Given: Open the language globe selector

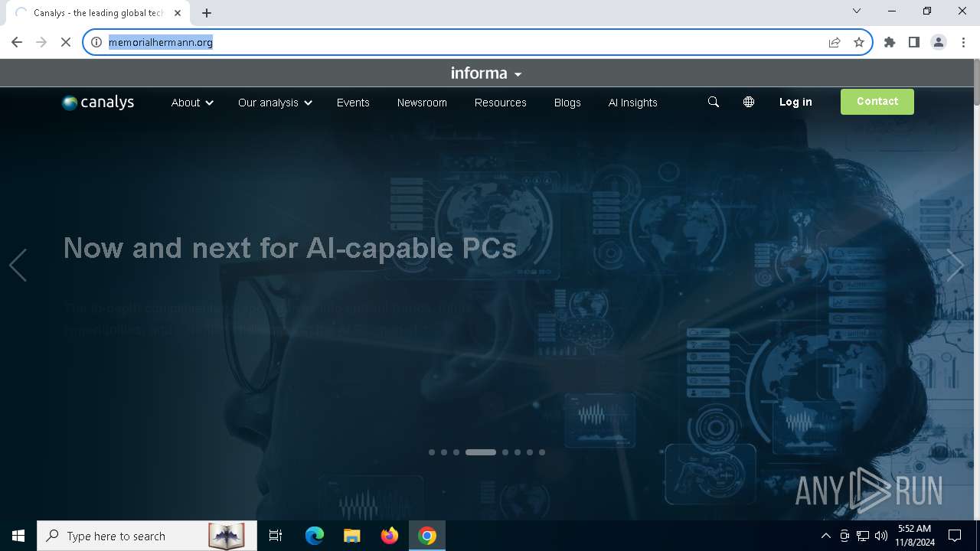Looking at the screenshot, I should [749, 102].
